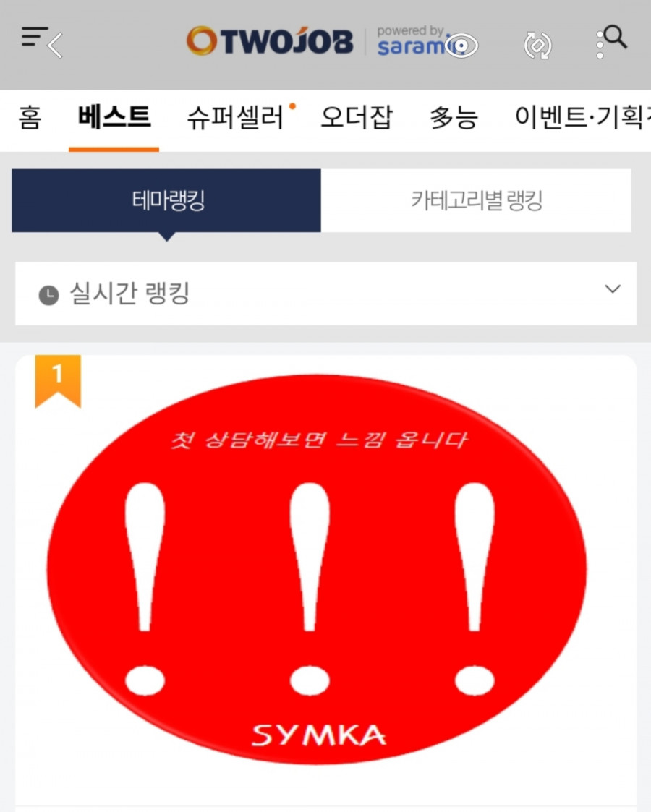Open the 多능 tab

coord(454,117)
